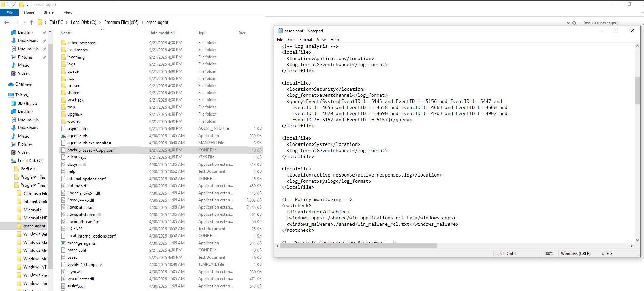Click the ossec.conf file icon in list

click(63, 250)
